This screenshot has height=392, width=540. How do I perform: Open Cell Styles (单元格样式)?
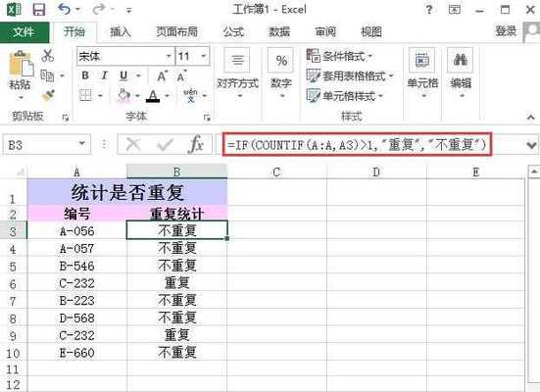[x=344, y=96]
